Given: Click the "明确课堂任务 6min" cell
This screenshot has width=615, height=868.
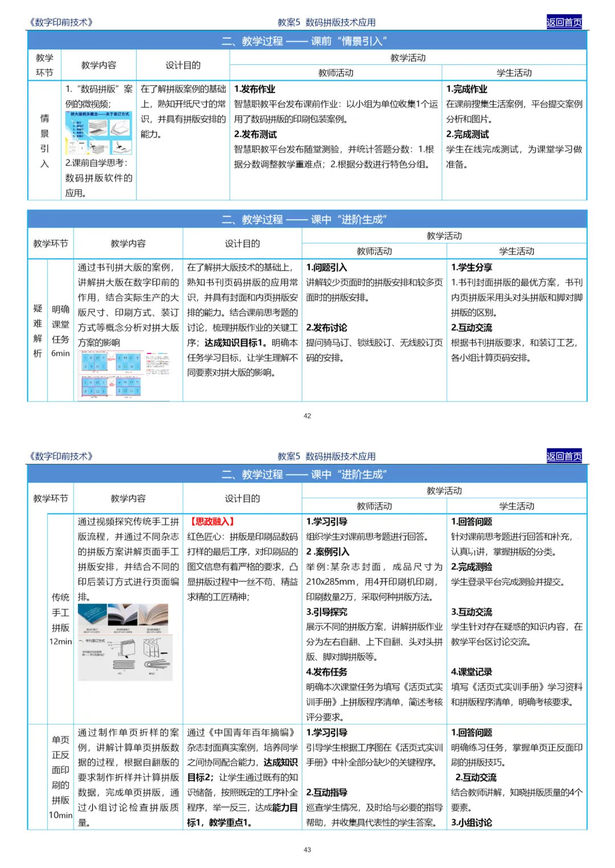Looking at the screenshot, I should click(60, 331).
